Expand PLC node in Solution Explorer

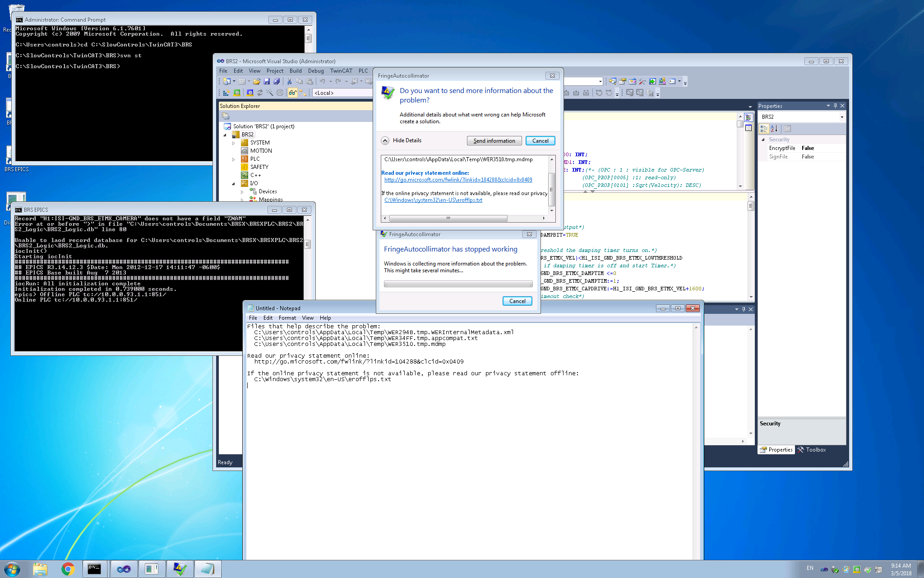233,159
